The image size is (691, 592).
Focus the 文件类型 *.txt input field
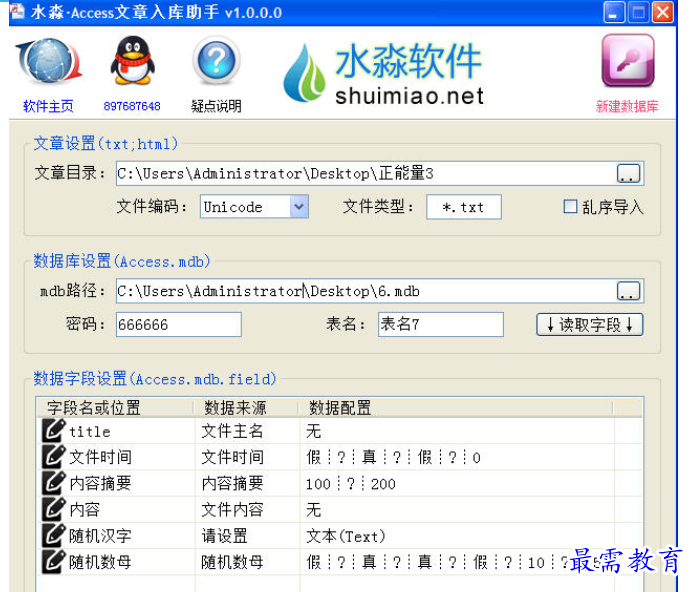coord(464,207)
